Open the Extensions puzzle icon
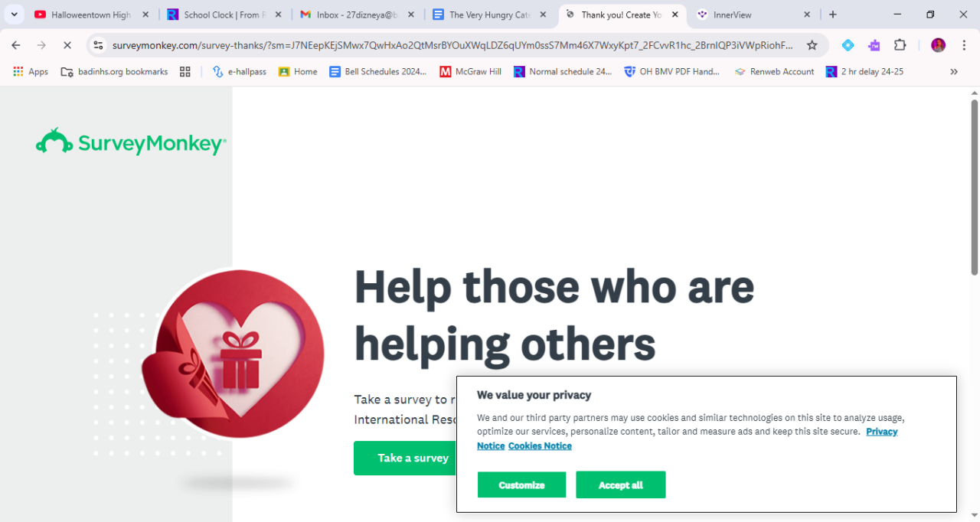Image resolution: width=980 pixels, height=522 pixels. (x=900, y=45)
